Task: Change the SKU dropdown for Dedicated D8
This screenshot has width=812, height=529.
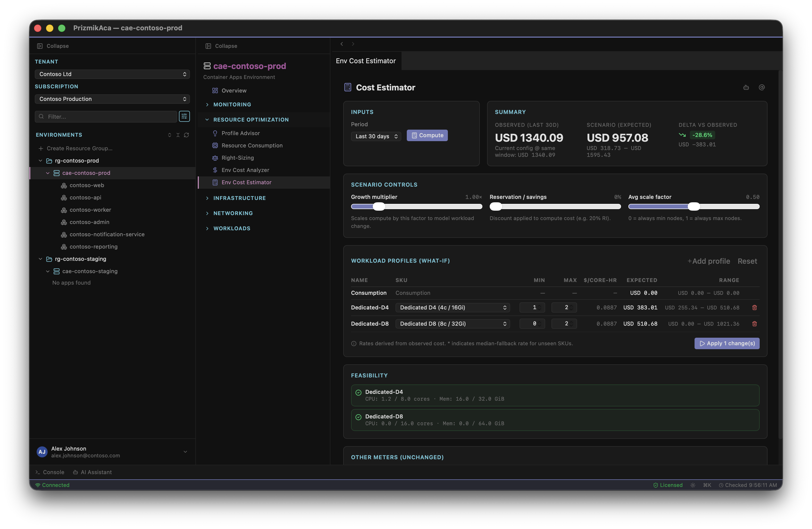Action: pos(452,324)
